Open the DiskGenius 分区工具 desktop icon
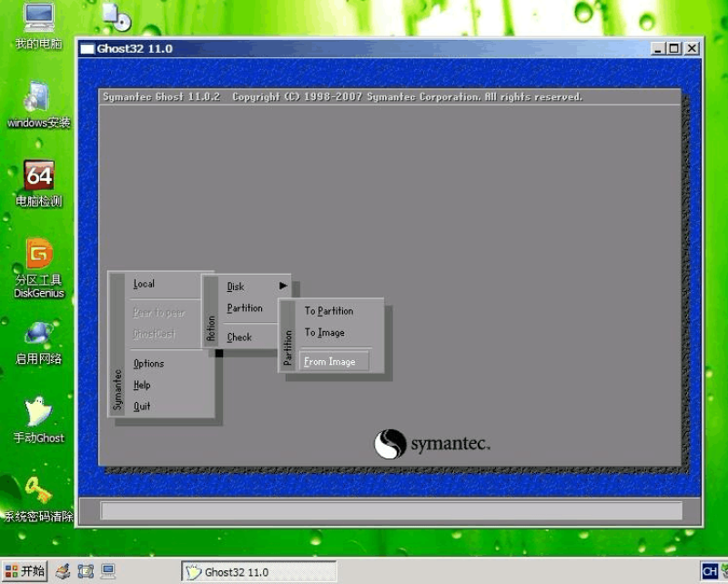The width and height of the screenshot is (728, 584). pyautogui.click(x=39, y=267)
